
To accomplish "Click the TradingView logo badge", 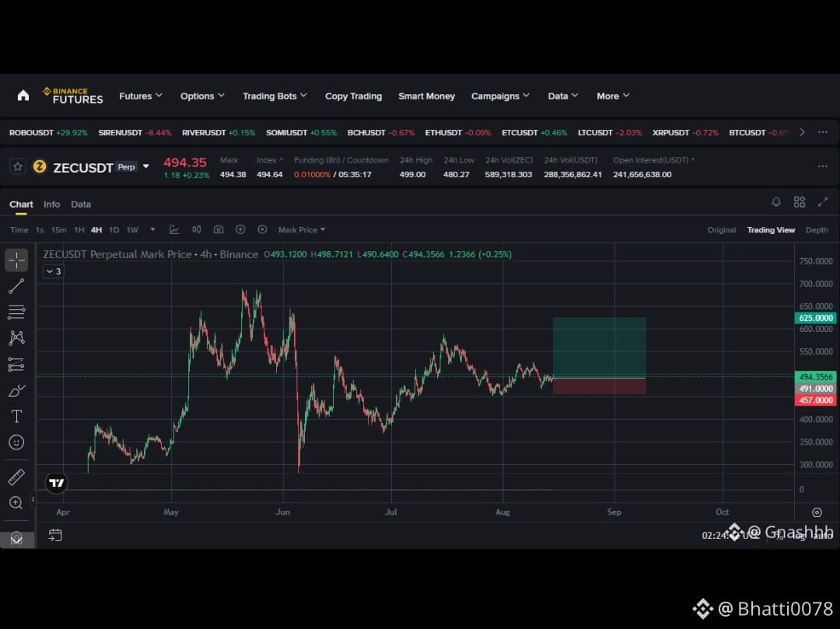I will pyautogui.click(x=56, y=483).
